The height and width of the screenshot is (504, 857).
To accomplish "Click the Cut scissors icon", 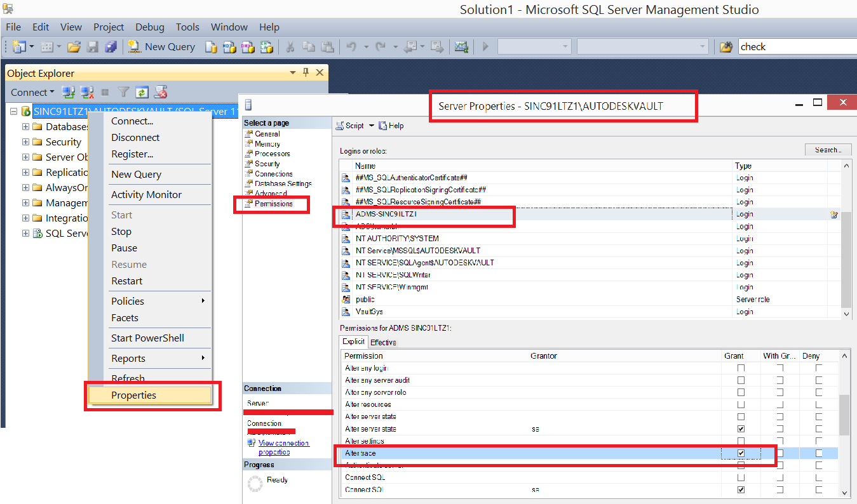I will coord(290,46).
